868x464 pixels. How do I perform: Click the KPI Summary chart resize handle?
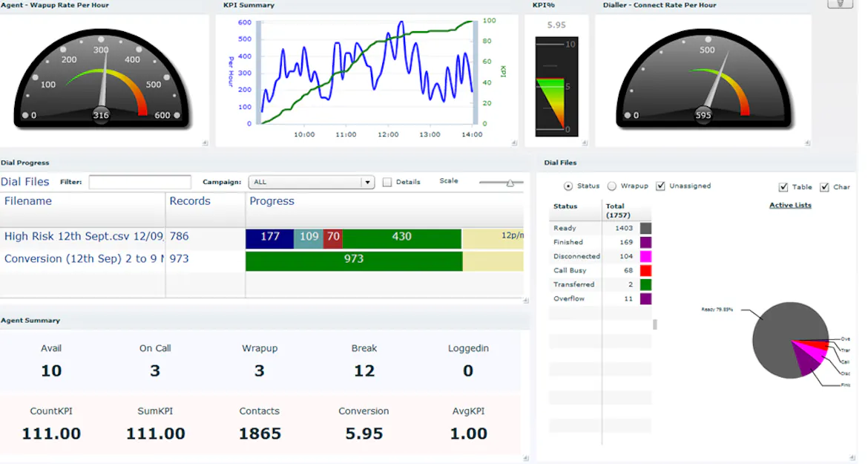514,143
